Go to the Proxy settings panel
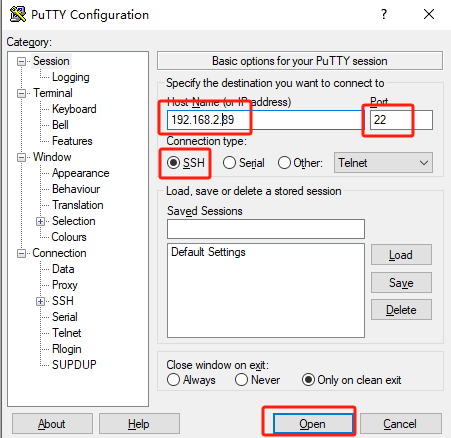The image size is (451, 438). [65, 285]
